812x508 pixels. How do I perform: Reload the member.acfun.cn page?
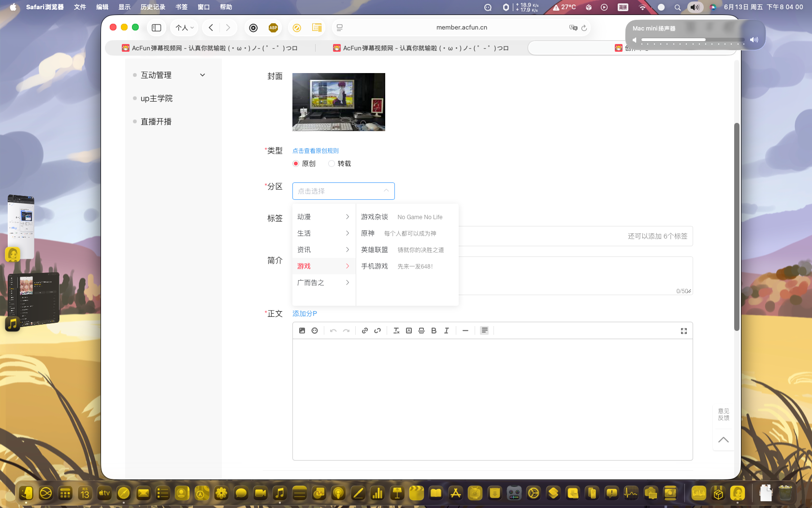pyautogui.click(x=584, y=28)
